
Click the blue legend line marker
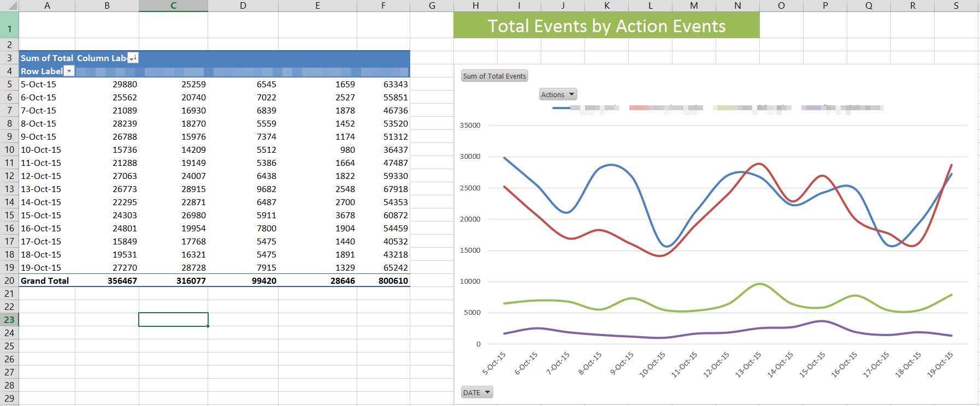click(x=562, y=108)
